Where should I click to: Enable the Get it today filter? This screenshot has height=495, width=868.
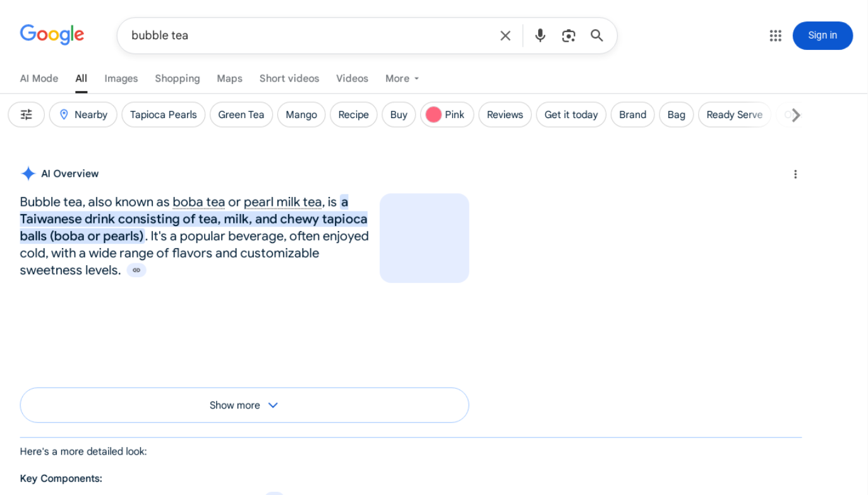571,115
